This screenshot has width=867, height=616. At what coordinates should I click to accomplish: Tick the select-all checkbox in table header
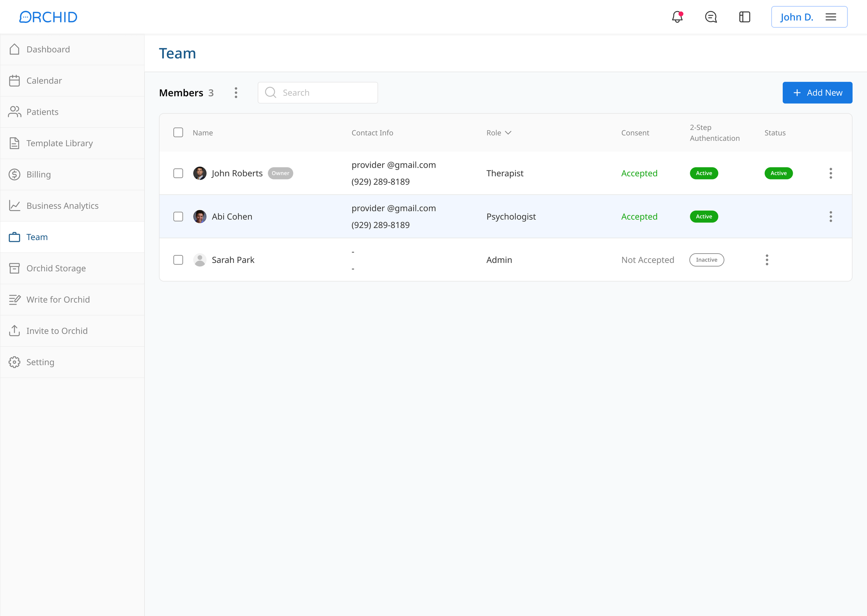tap(178, 132)
